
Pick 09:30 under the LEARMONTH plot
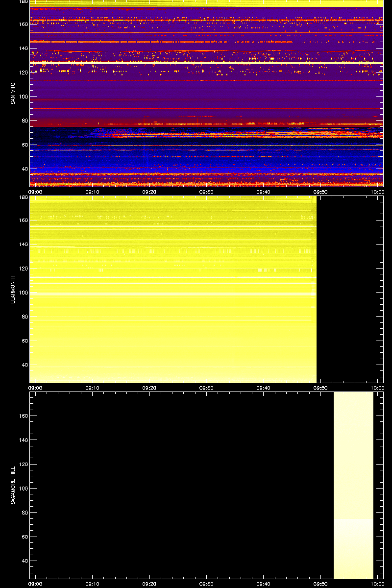point(206,388)
